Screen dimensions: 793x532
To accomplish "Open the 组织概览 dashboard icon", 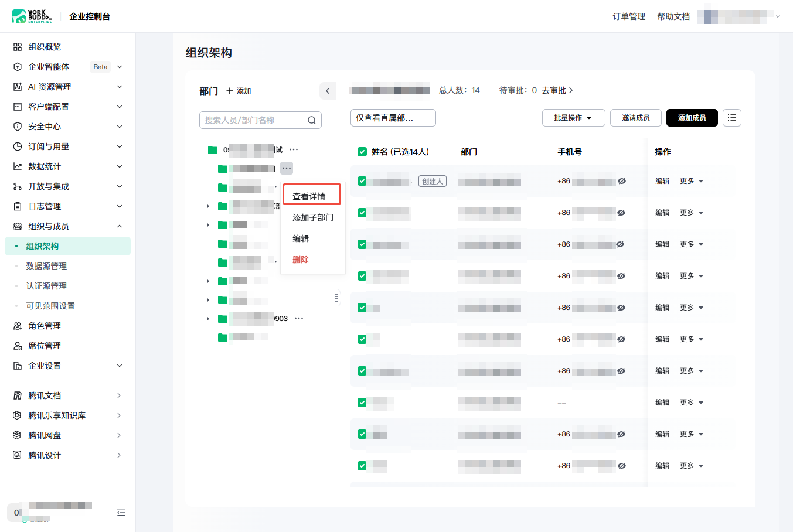I will point(18,47).
